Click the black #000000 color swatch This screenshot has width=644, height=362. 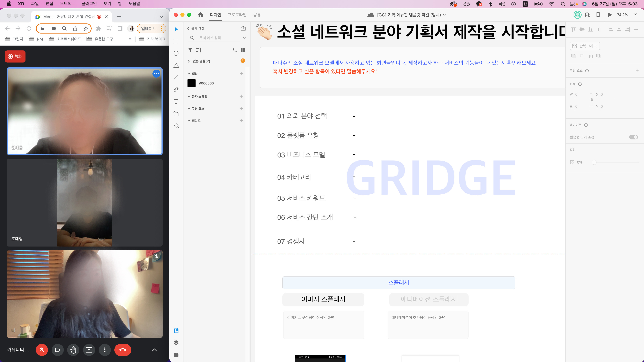191,83
